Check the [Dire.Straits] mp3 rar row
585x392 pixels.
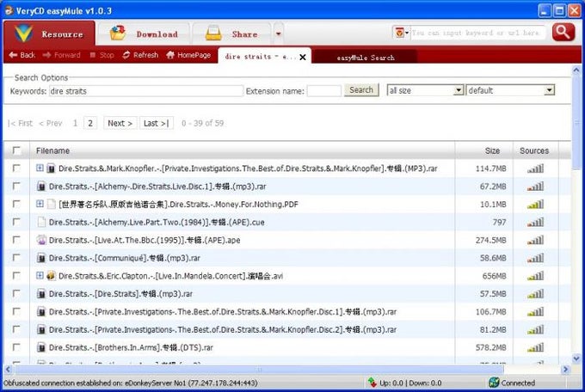(16, 293)
